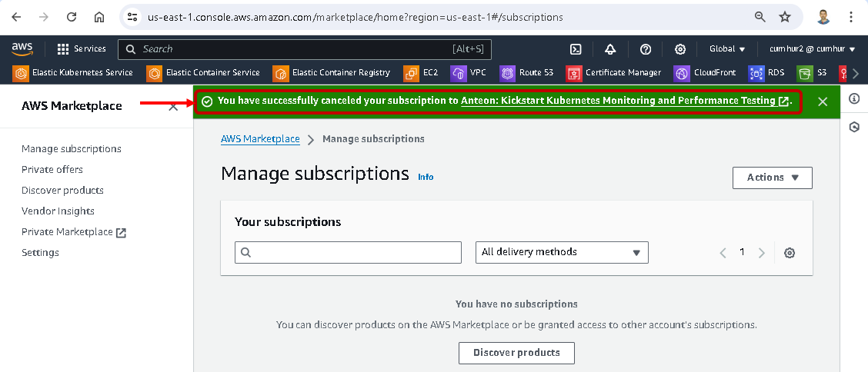Screen dimensions: 868x372
Task: Expand the Global region selector
Action: click(727, 49)
